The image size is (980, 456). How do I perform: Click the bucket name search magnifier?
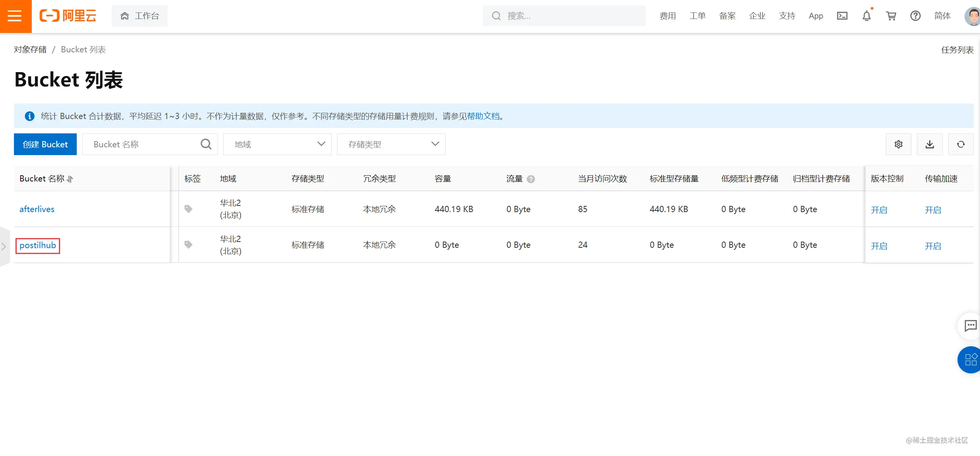coord(206,144)
